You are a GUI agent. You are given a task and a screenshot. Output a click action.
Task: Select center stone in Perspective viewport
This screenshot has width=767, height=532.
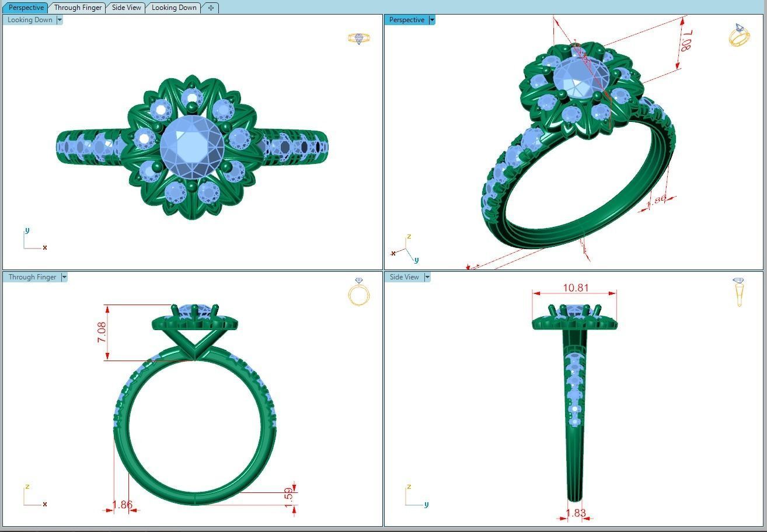pos(581,76)
